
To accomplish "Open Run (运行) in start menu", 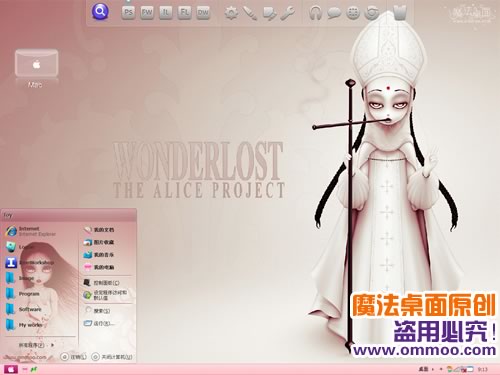I will [x=99, y=323].
